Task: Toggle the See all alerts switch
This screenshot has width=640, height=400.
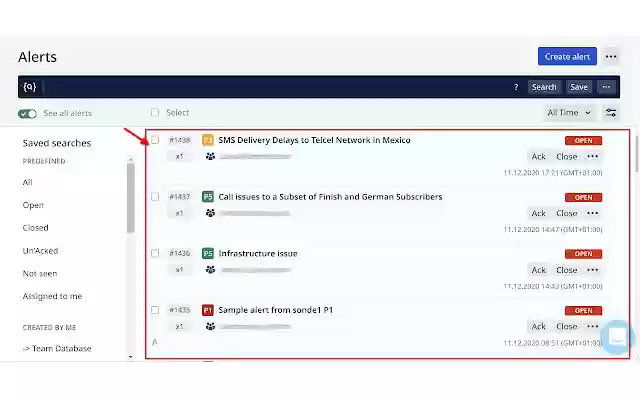Action: (27, 113)
